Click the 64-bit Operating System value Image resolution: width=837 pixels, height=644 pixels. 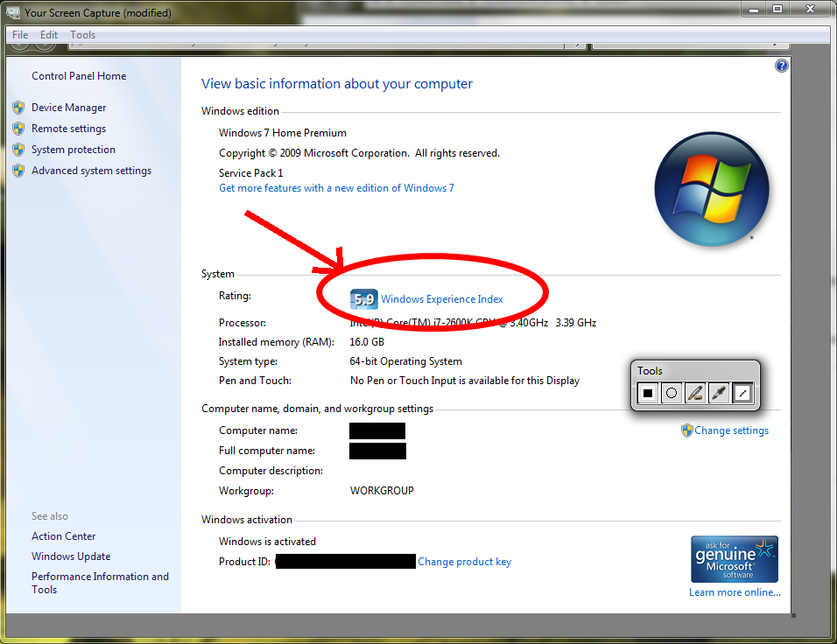coord(405,361)
